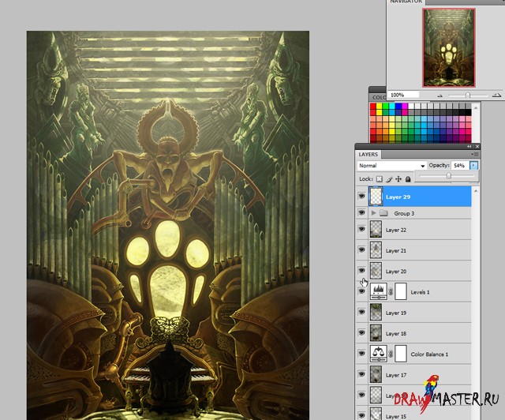Click the Navigator preview thumbnail

point(449,47)
